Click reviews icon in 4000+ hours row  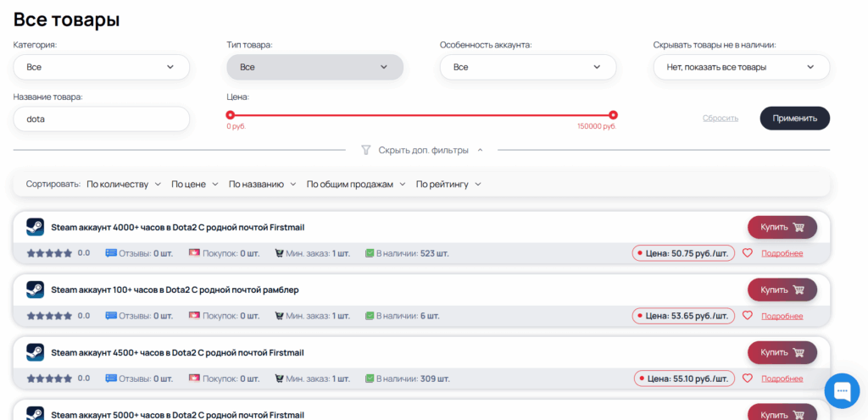(111, 253)
